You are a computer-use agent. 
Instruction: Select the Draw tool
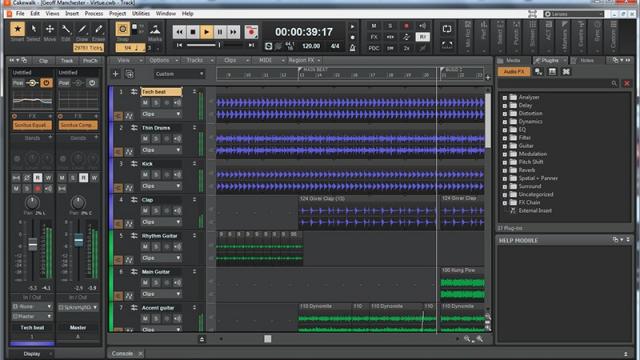click(x=82, y=29)
